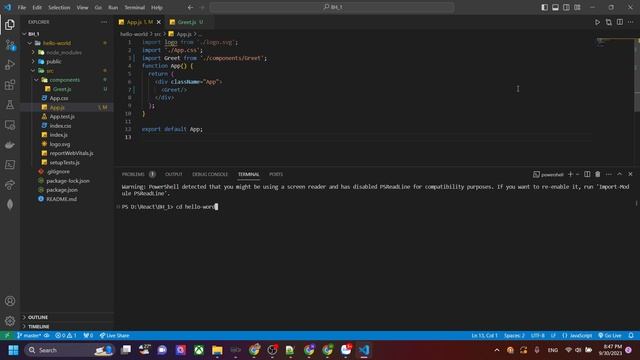
Task: Split the terminal panel
Action: [587, 174]
